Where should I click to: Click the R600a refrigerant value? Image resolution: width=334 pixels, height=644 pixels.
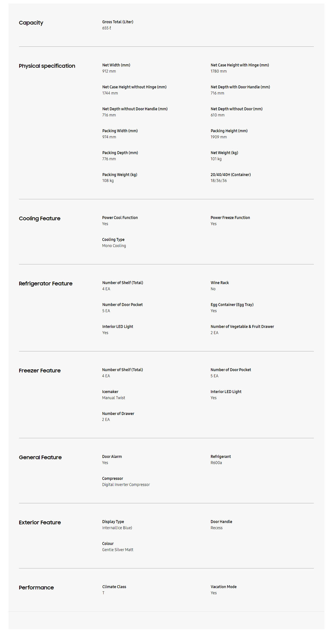tap(216, 463)
